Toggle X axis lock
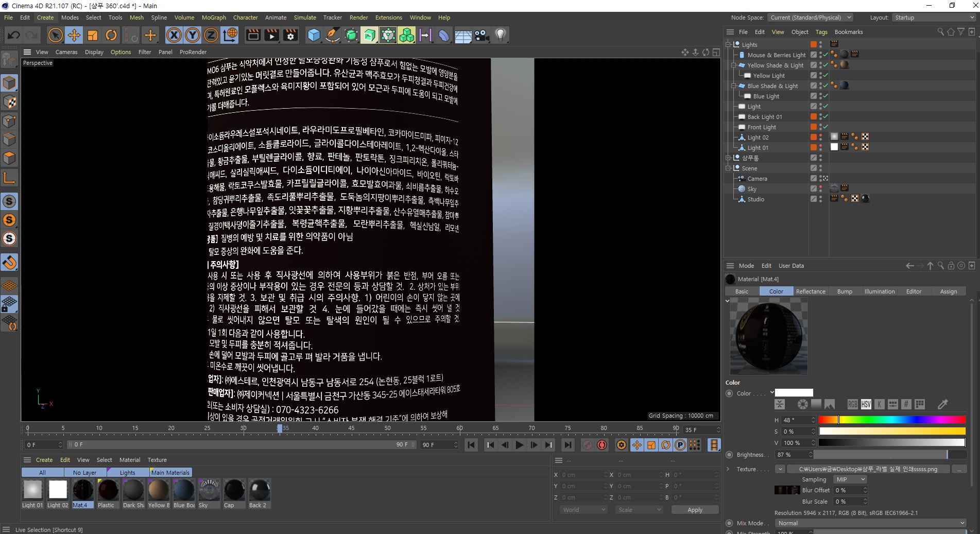This screenshot has height=534, width=980. (x=174, y=35)
